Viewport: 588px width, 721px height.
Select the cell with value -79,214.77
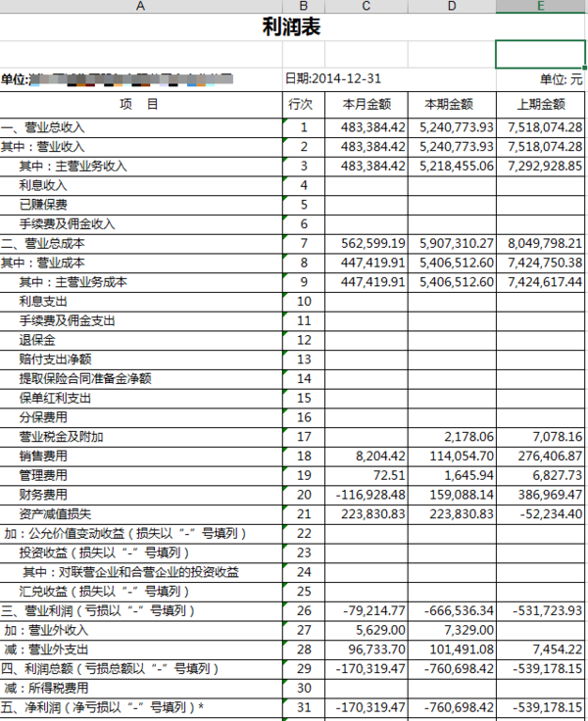[x=367, y=610]
